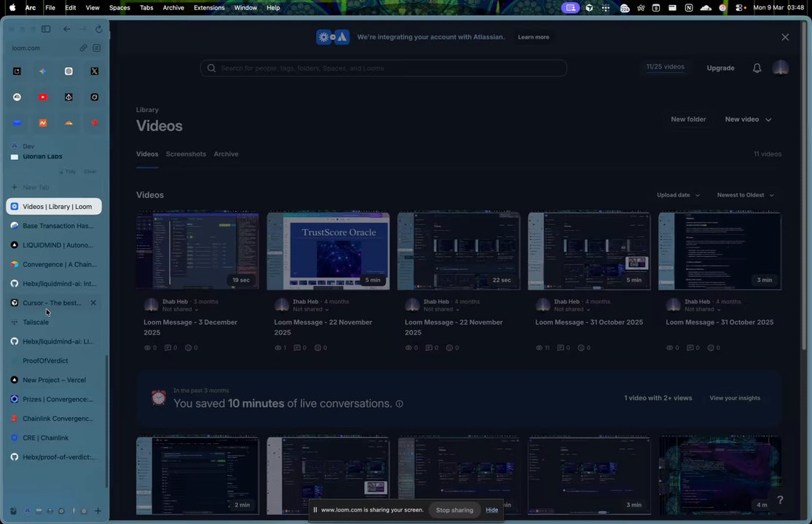
Task: Stop sharing the screen
Action: [x=454, y=510]
